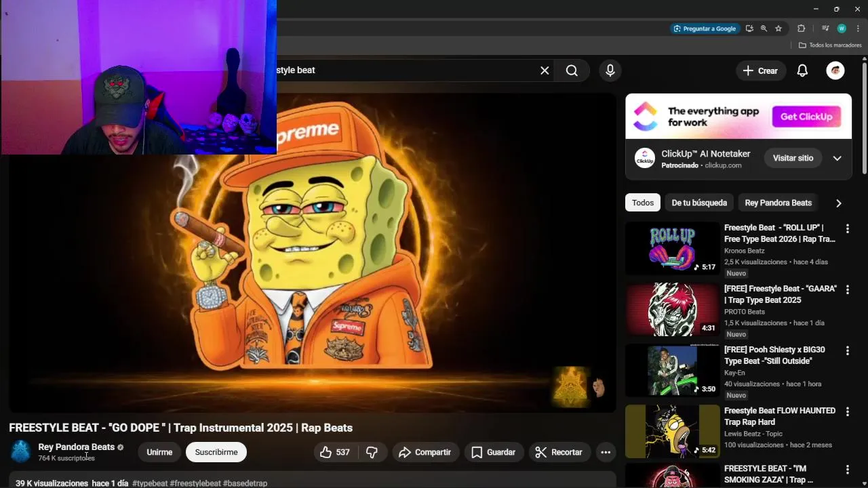Start voice search with the microphone icon

tap(610, 70)
